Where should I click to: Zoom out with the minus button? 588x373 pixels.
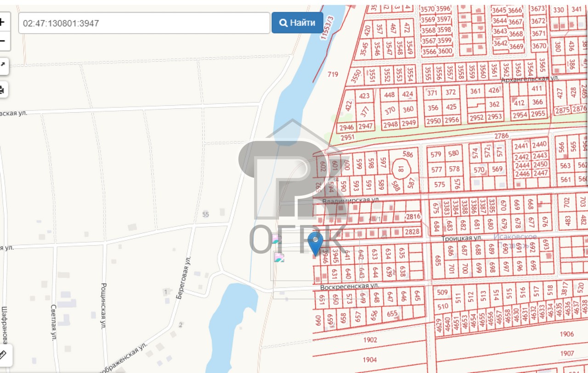[x=3, y=41]
